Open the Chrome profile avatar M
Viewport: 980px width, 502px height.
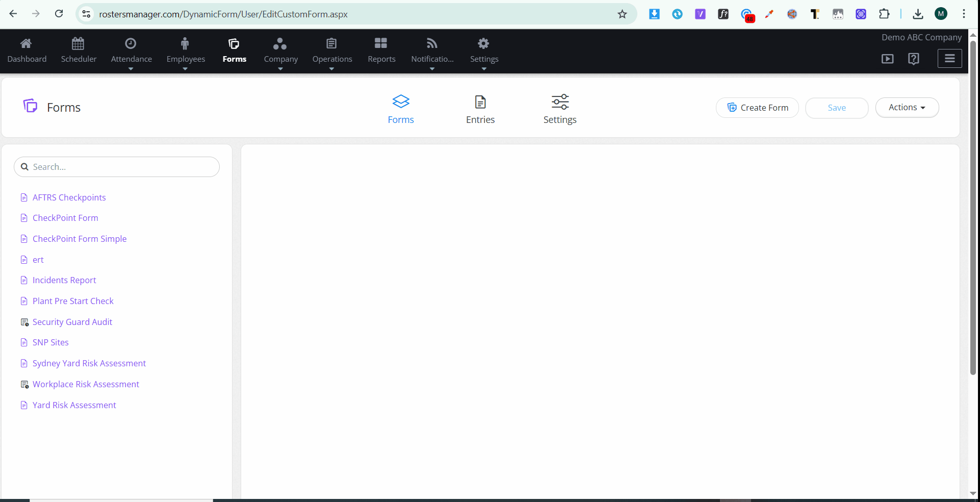click(941, 14)
